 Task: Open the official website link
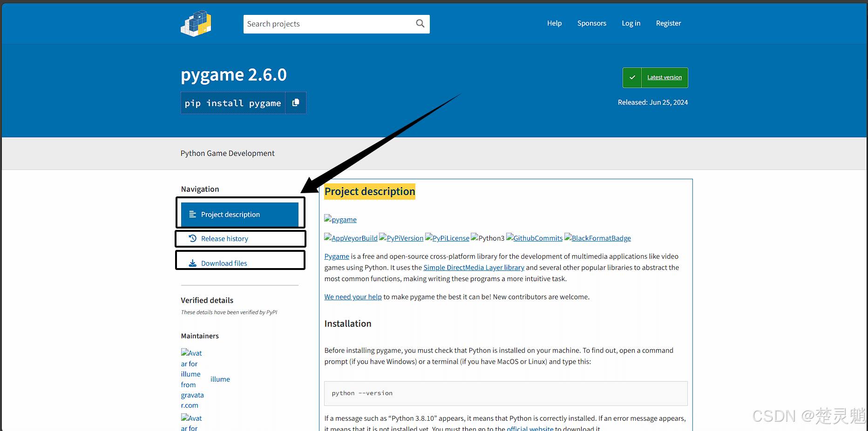(x=530, y=428)
